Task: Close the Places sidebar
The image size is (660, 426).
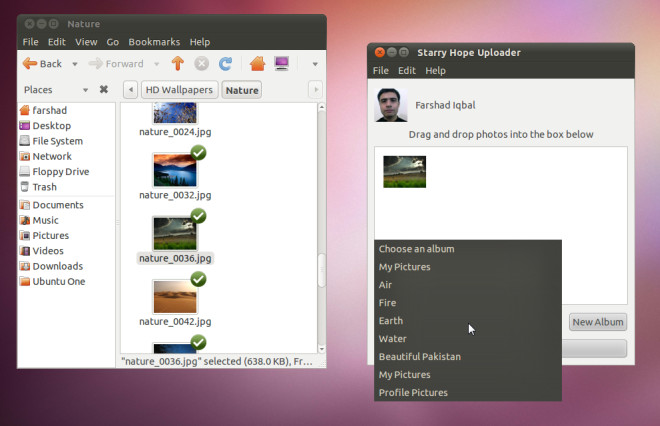Action: [x=104, y=89]
